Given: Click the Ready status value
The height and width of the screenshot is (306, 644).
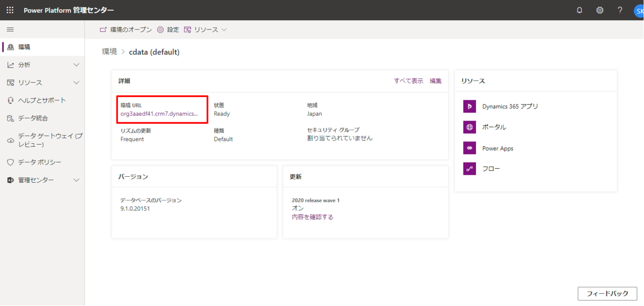Looking at the screenshot, I should coord(222,114).
